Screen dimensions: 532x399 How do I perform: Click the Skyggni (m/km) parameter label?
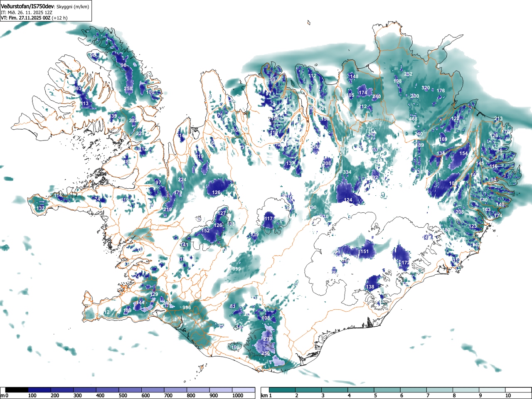73,7
